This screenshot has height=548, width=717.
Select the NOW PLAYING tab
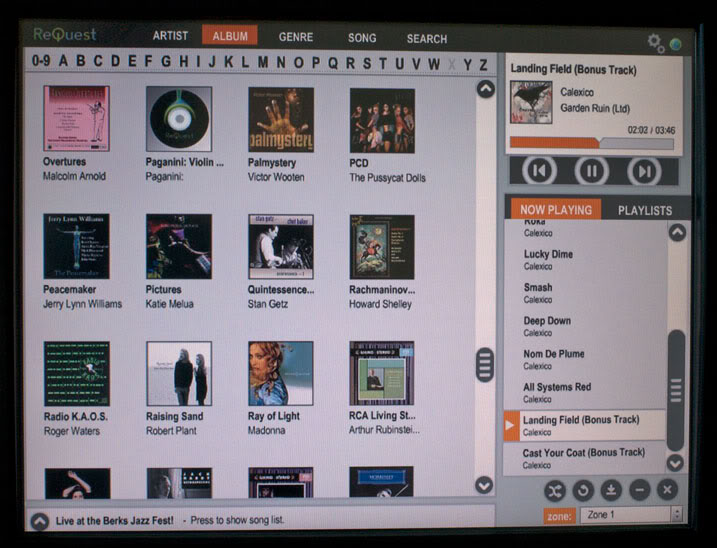556,210
